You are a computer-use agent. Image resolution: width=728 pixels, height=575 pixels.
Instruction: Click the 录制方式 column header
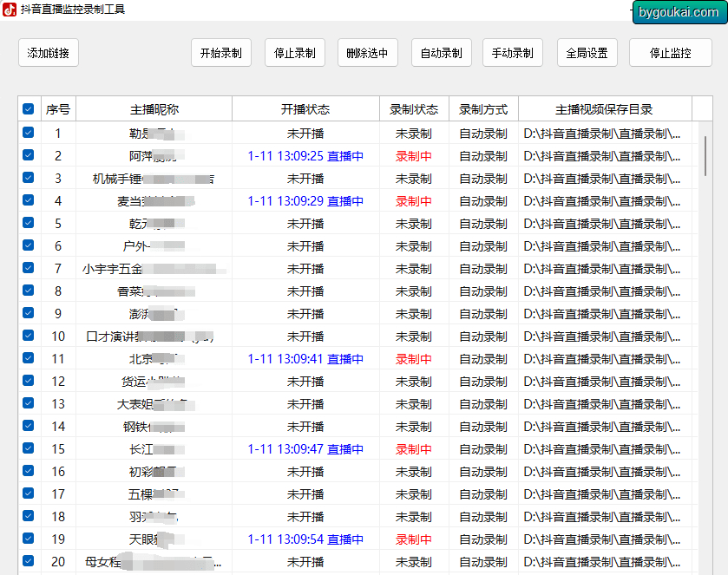click(483, 109)
